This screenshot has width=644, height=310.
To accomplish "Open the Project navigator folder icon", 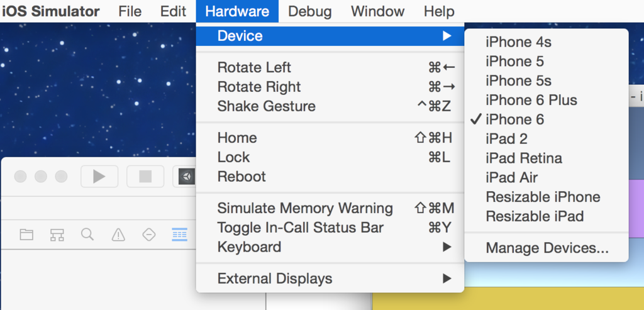I will point(26,235).
